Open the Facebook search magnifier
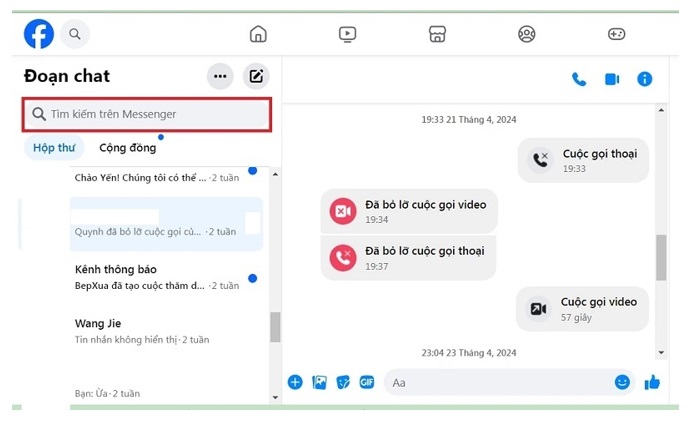The height and width of the screenshot is (440, 695). (x=74, y=34)
